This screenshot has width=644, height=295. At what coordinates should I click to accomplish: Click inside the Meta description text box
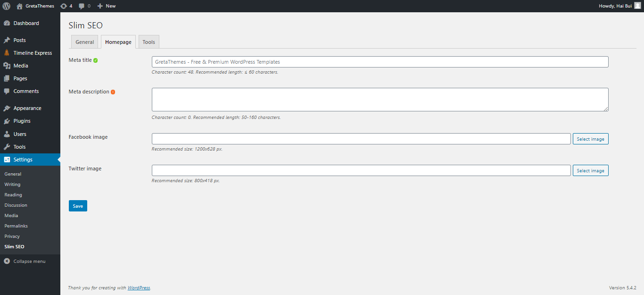tap(380, 99)
